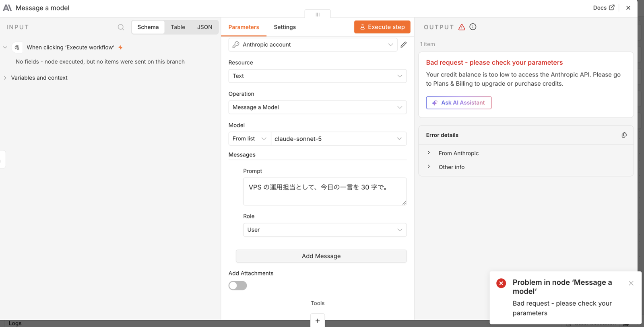Click the Ask AI Assistant button

459,103
